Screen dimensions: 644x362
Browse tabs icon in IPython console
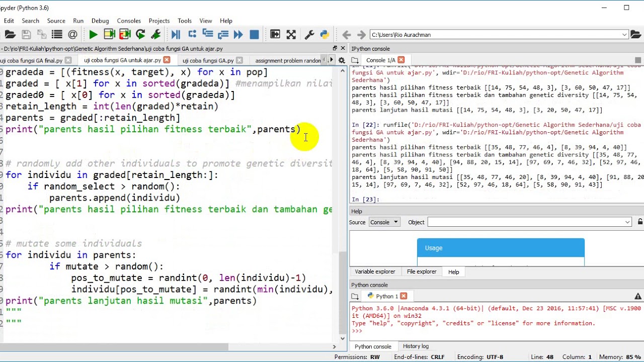pyautogui.click(x=355, y=60)
